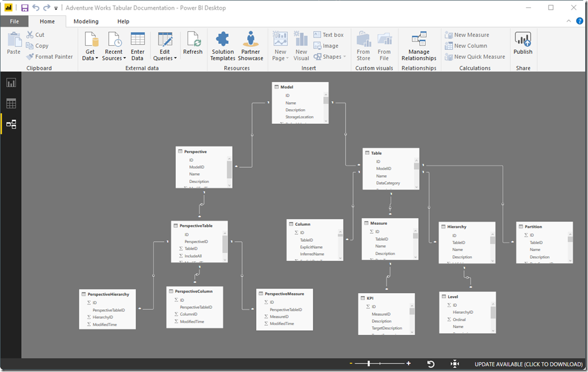588x372 pixels.
Task: Open the help question mark icon
Action: tap(579, 21)
